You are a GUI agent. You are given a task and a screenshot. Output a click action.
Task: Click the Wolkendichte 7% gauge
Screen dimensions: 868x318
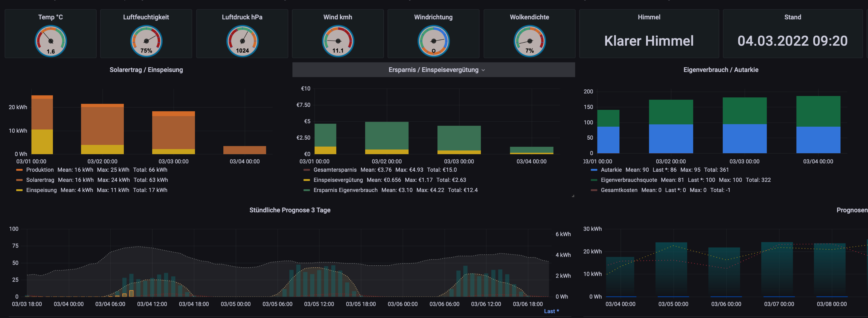pos(529,41)
